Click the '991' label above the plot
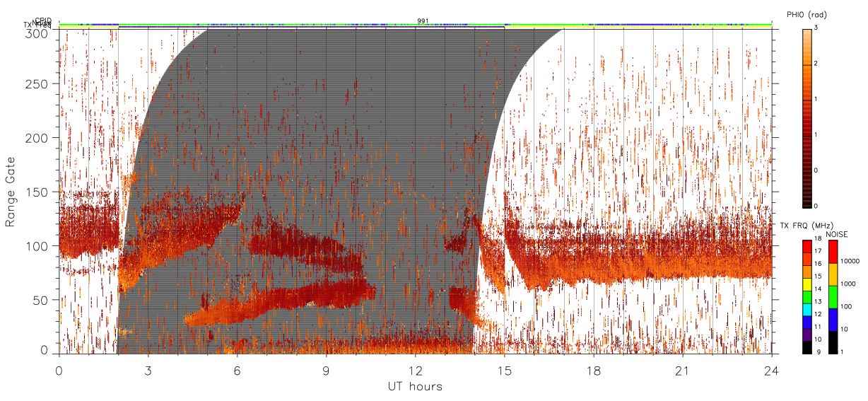Viewport: 868px width, 401px height. (423, 21)
